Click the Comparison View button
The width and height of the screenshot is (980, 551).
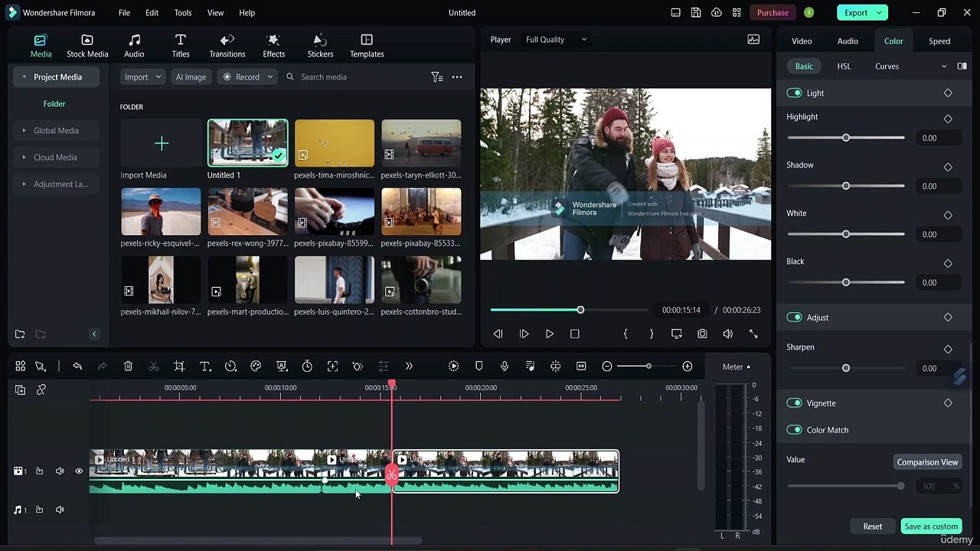point(927,462)
